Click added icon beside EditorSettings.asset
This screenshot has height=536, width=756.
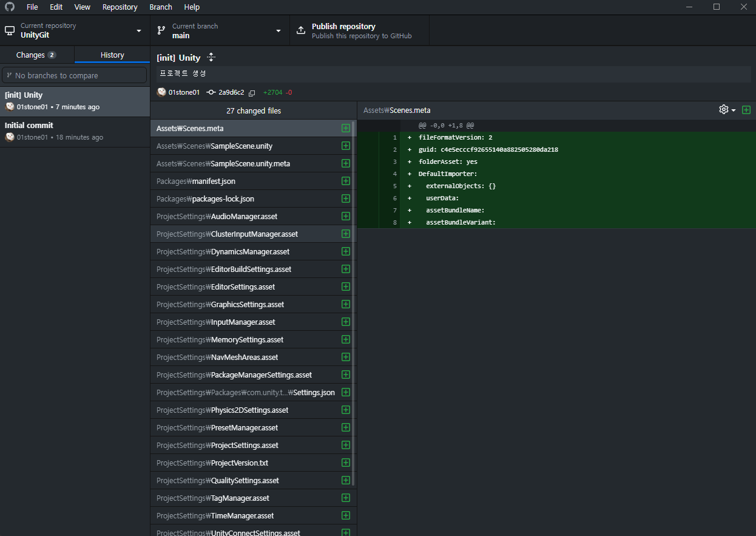(x=346, y=287)
